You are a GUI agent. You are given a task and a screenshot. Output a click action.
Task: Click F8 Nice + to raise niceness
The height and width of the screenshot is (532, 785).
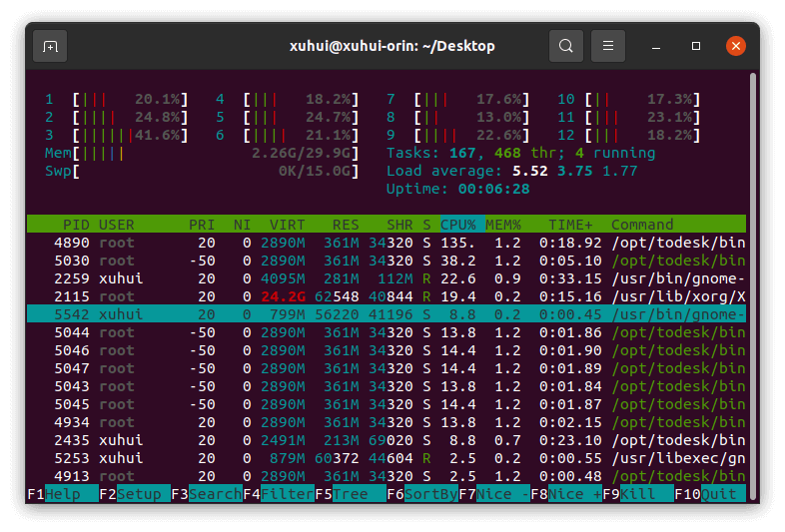pos(566,494)
